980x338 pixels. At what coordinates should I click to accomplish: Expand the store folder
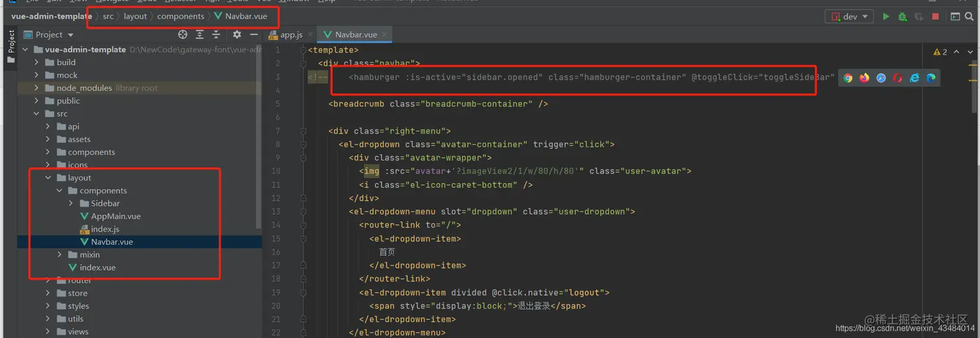(x=48, y=293)
